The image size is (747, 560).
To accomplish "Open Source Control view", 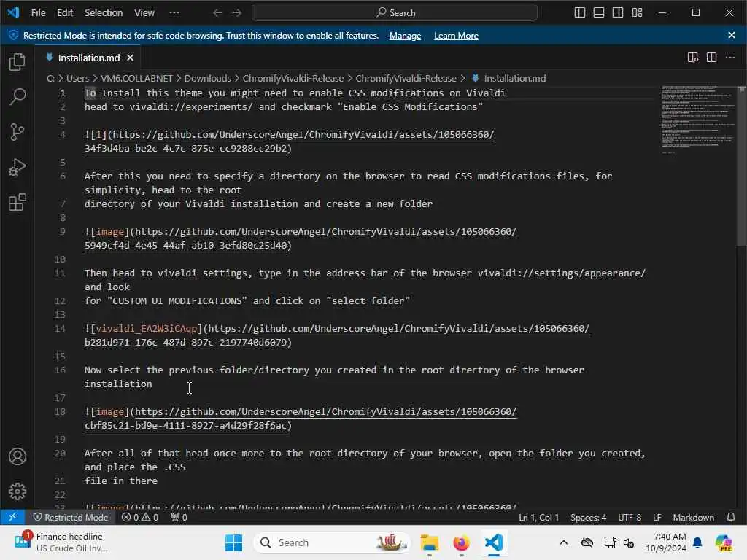I will [x=18, y=132].
